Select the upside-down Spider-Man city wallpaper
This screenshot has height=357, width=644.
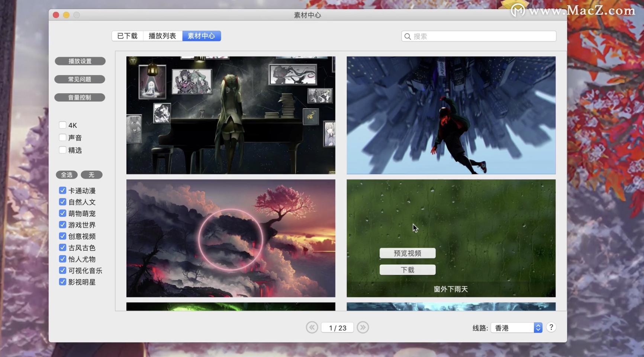[451, 115]
